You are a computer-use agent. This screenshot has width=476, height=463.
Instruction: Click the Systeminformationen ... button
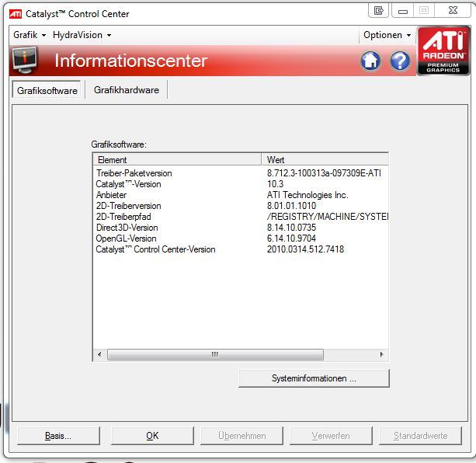314,378
